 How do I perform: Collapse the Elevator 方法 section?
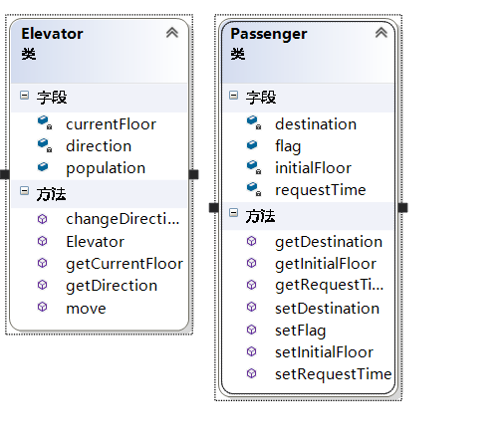click(24, 191)
